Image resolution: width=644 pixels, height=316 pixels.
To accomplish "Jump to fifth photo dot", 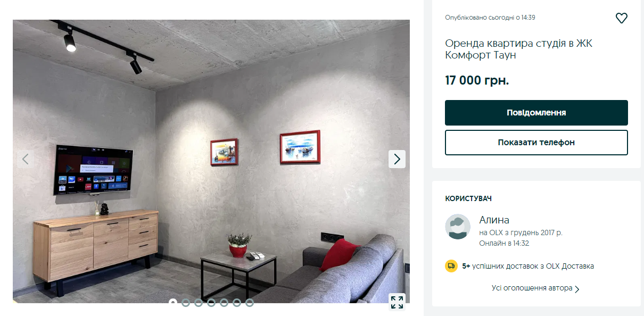I will [x=224, y=303].
